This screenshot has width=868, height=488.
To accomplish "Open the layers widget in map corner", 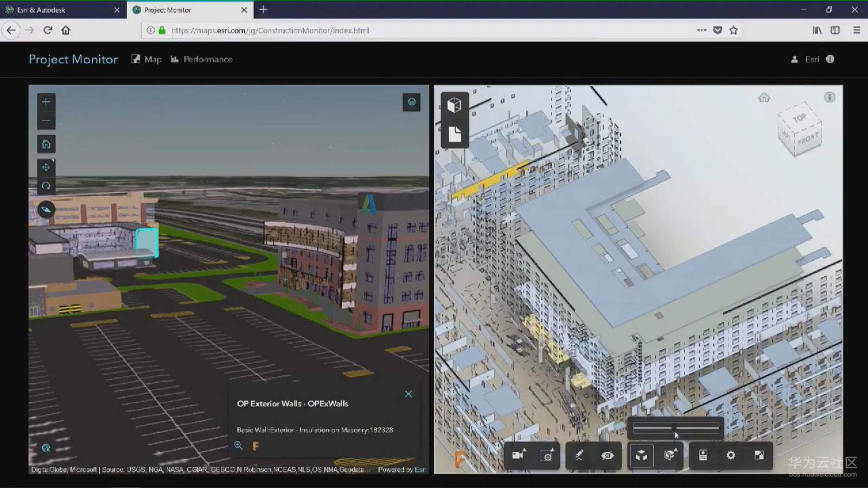I will [412, 102].
